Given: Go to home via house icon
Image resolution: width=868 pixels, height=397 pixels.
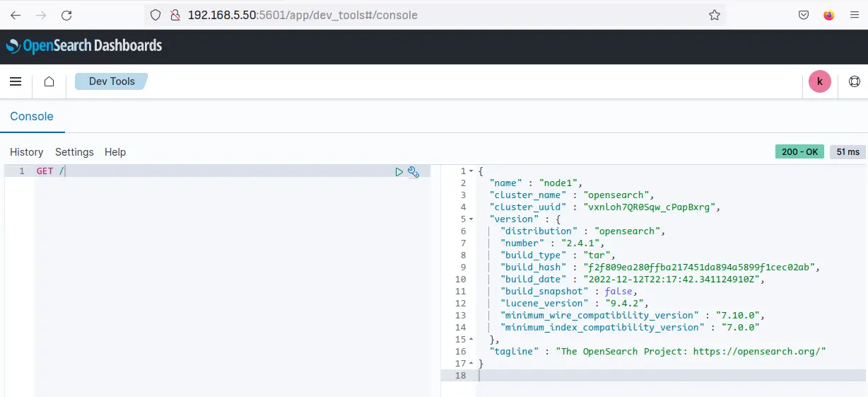Looking at the screenshot, I should [x=49, y=81].
